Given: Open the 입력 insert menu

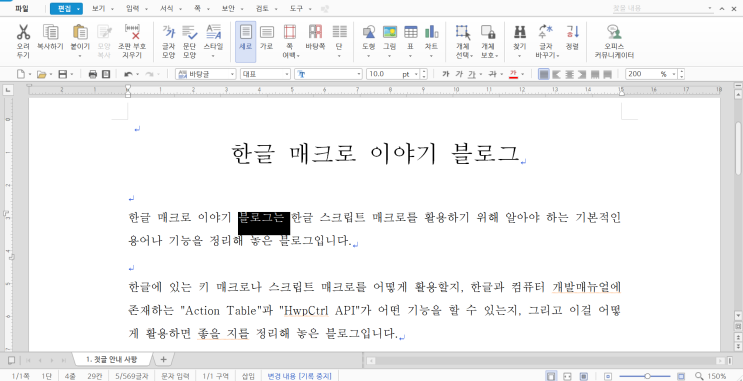Looking at the screenshot, I should [133, 9].
